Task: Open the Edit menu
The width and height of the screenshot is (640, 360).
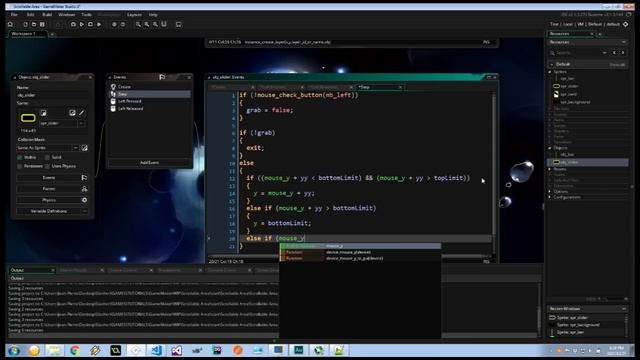Action: click(31, 15)
